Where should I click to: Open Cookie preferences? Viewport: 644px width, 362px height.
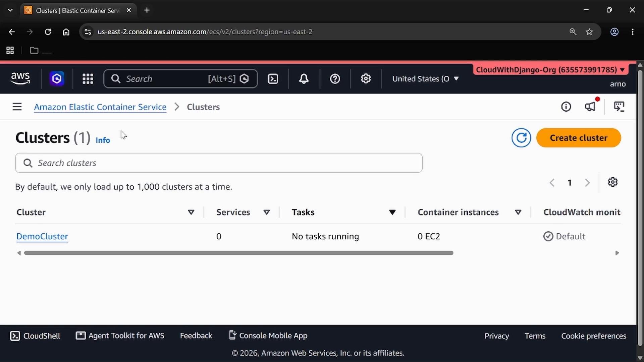pyautogui.click(x=594, y=336)
